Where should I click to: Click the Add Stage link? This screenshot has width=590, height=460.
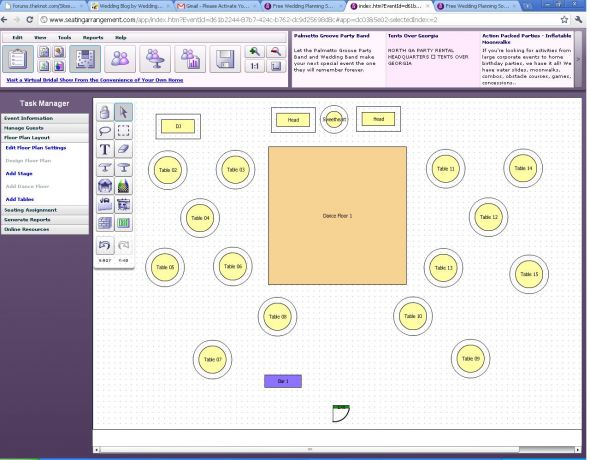coord(19,173)
